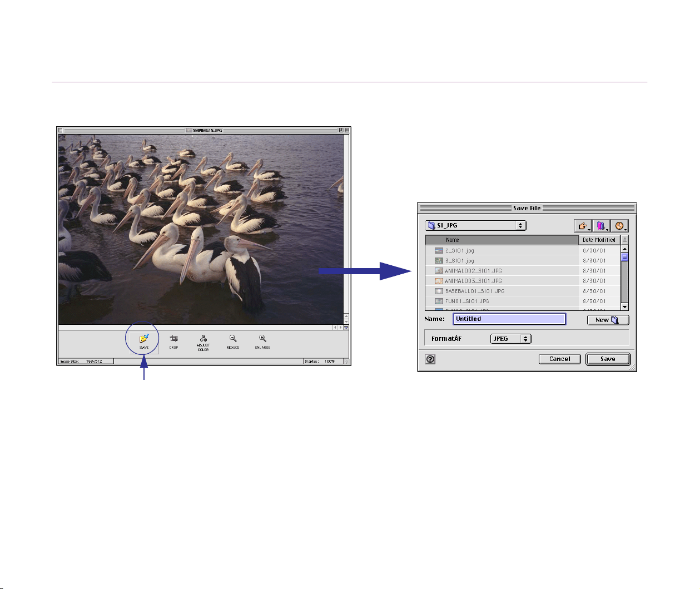Click the pelican photo in image window

click(201, 229)
